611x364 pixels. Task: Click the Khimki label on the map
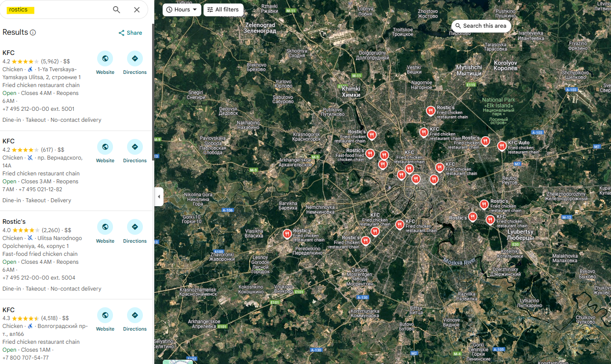click(351, 92)
